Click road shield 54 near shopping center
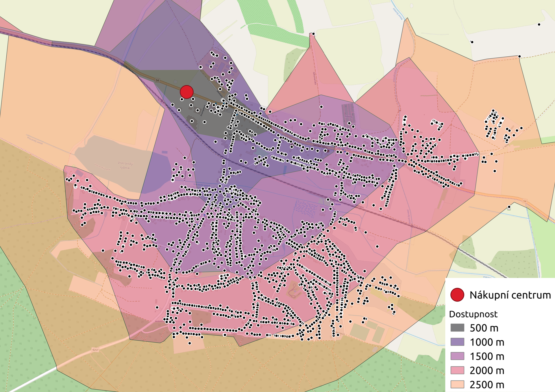Image resolution: width=555 pixels, height=392 pixels. point(157,80)
